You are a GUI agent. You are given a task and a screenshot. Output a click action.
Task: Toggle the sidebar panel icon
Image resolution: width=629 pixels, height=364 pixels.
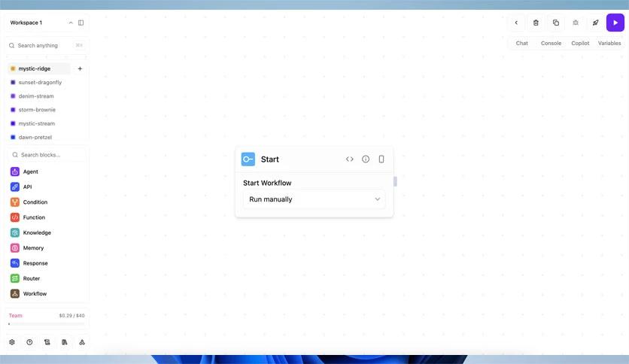pyautogui.click(x=81, y=23)
